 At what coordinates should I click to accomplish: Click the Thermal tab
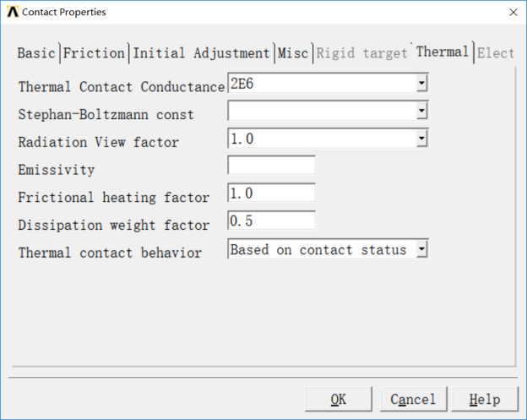442,52
